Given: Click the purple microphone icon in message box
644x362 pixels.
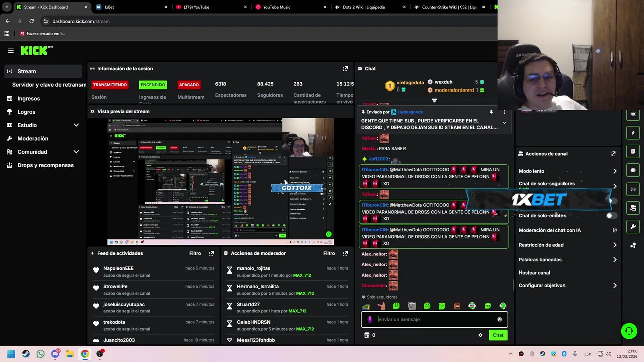Looking at the screenshot, I should click(x=370, y=319).
